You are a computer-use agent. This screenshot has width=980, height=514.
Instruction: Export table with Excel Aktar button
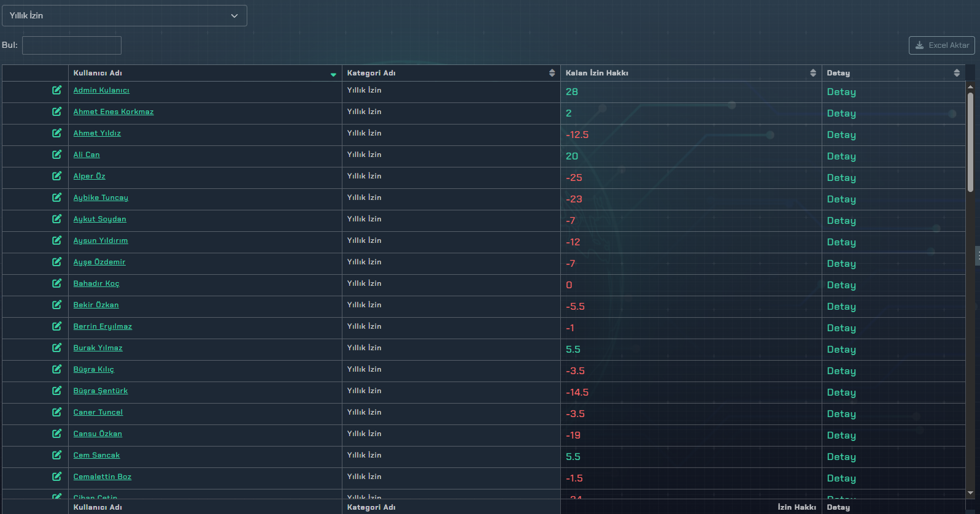pyautogui.click(x=941, y=45)
